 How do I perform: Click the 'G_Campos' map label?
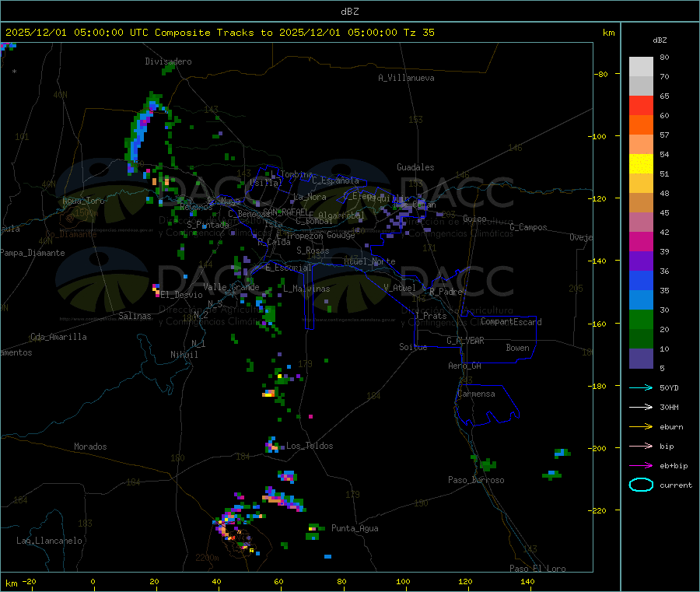pyautogui.click(x=529, y=227)
